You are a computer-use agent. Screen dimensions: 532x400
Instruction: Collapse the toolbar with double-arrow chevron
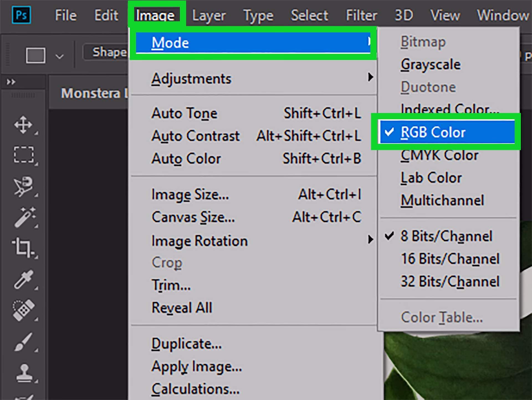point(11,81)
